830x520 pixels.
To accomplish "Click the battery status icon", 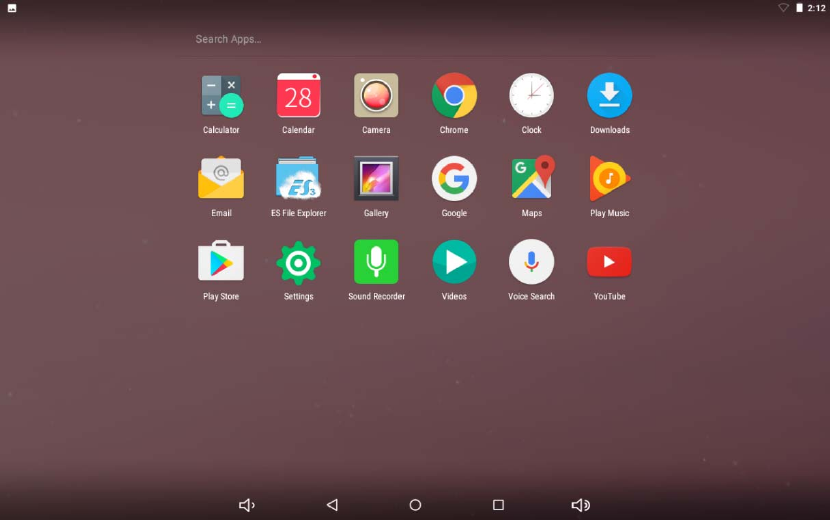I will (x=799, y=7).
